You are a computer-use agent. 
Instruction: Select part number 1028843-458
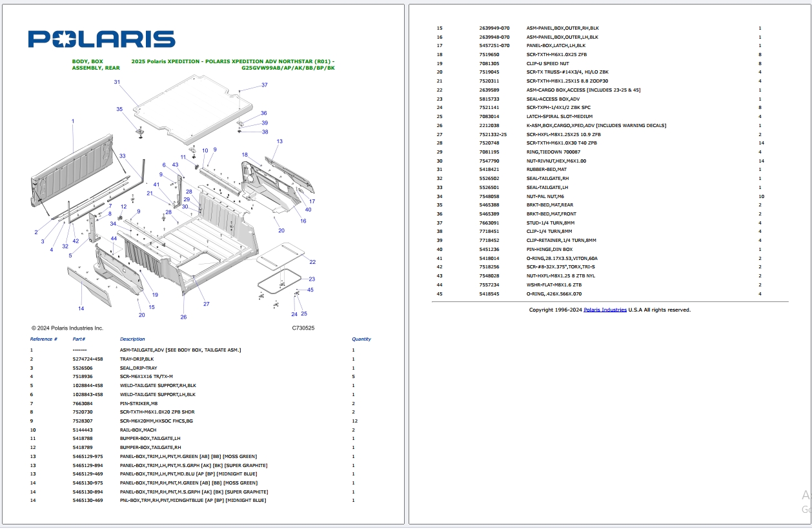click(87, 394)
